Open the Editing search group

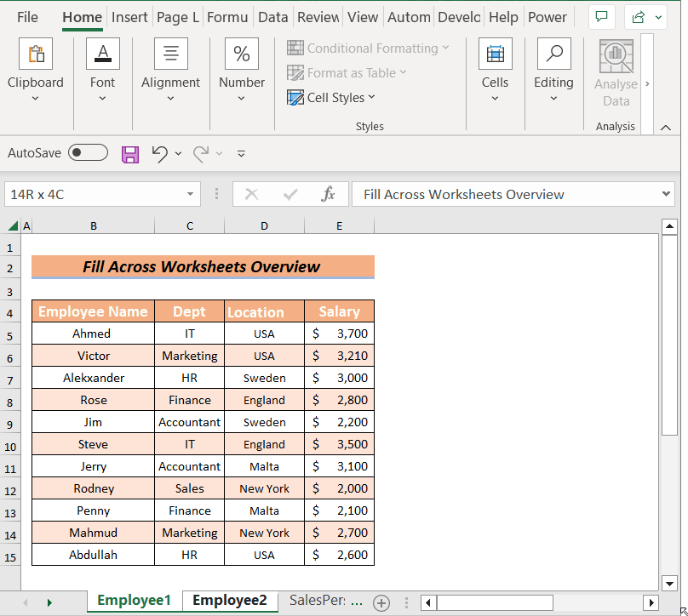pyautogui.click(x=553, y=70)
